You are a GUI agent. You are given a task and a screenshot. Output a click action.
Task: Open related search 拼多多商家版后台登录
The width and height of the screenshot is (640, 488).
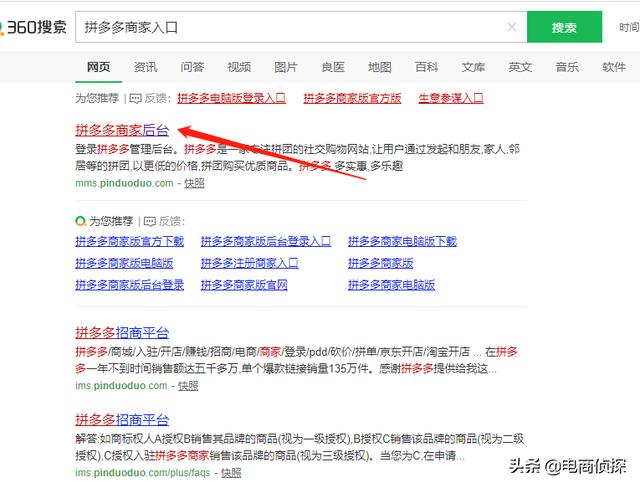click(x=130, y=285)
